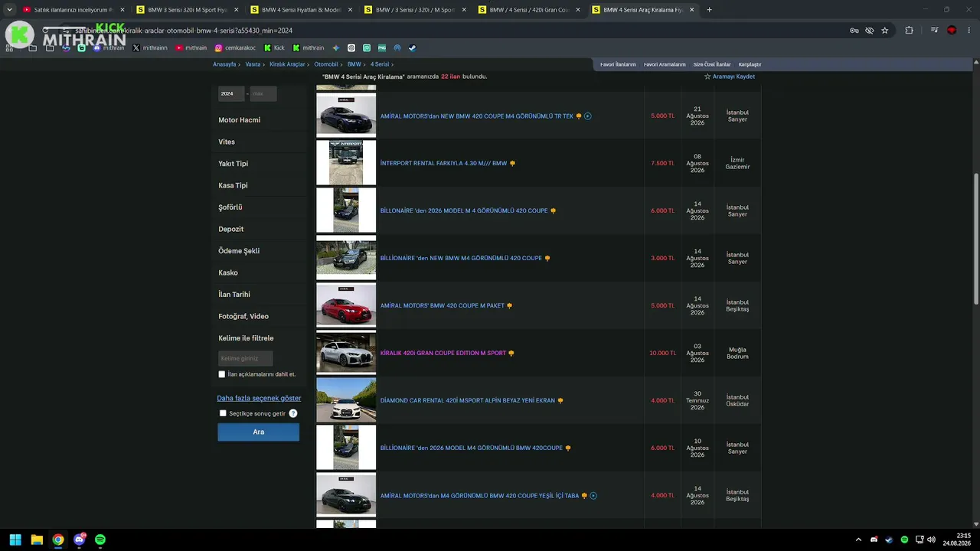Click the 'Kelime giriniz' keyword input field
980x551 pixels.
click(245, 358)
